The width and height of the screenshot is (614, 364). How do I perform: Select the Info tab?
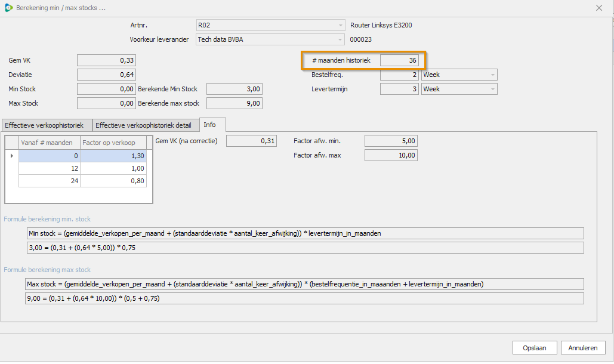(212, 125)
